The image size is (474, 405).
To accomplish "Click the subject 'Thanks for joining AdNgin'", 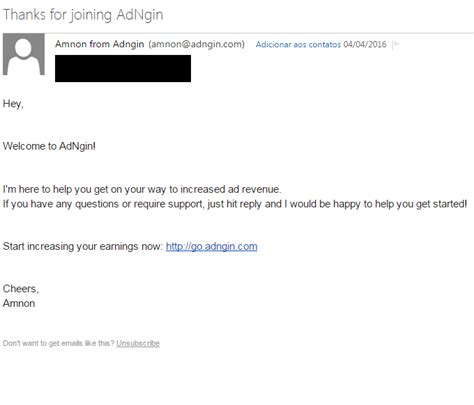I will pos(83,15).
